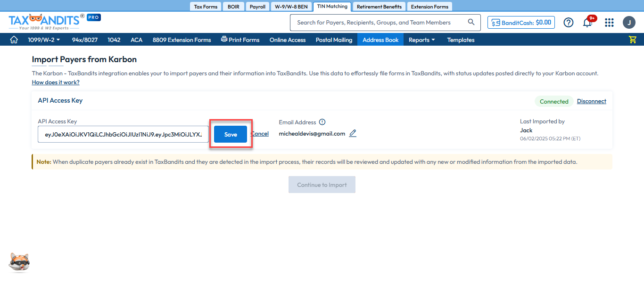Open the help question mark icon
This screenshot has width=644, height=282.
[569, 22]
